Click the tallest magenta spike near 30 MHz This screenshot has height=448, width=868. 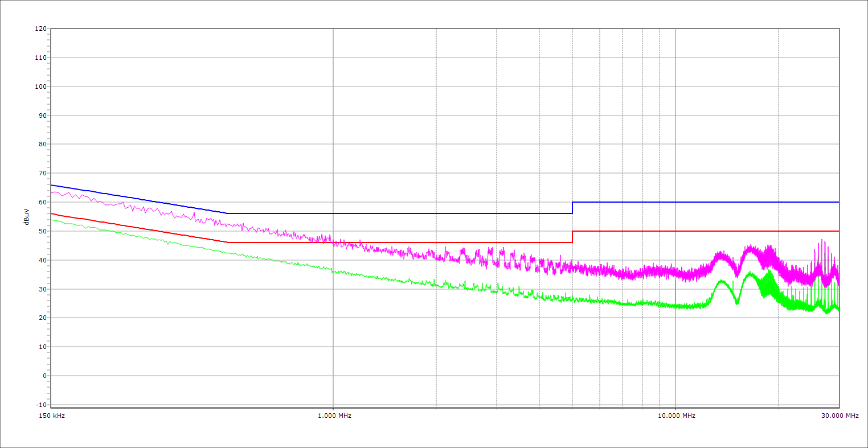[x=822, y=240]
